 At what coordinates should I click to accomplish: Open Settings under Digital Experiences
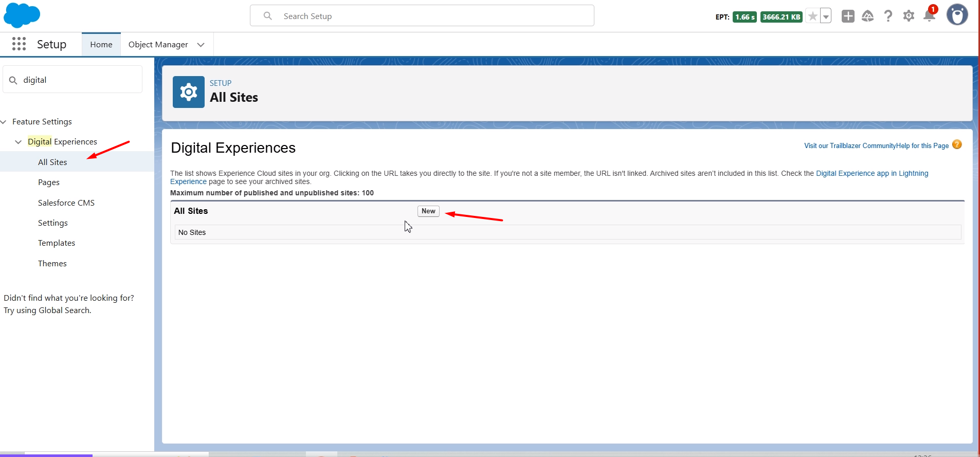pyautogui.click(x=53, y=223)
